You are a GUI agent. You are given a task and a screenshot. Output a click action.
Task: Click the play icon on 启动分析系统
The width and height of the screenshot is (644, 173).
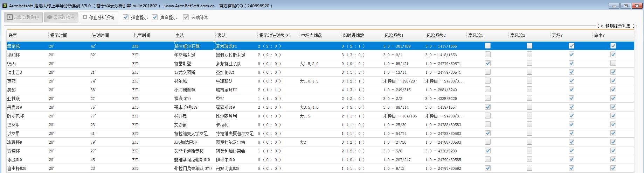click(10, 17)
